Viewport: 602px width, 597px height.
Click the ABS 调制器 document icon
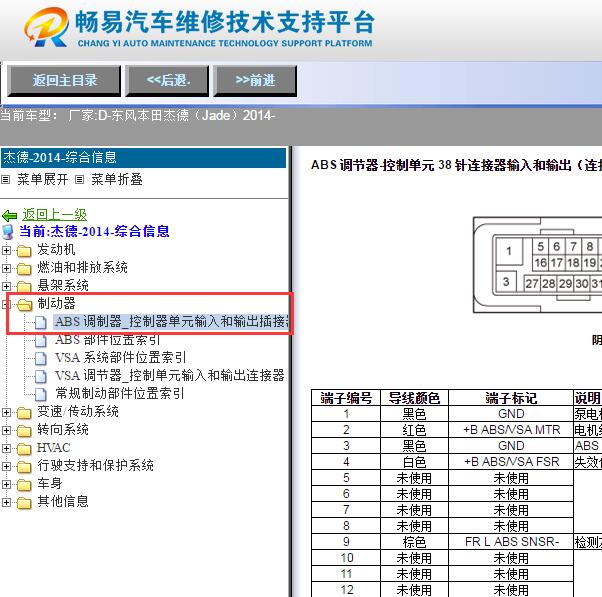coord(41,322)
